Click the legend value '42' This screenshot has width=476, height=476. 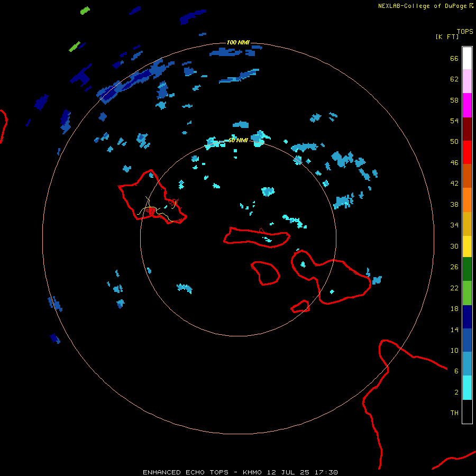[x=454, y=183]
